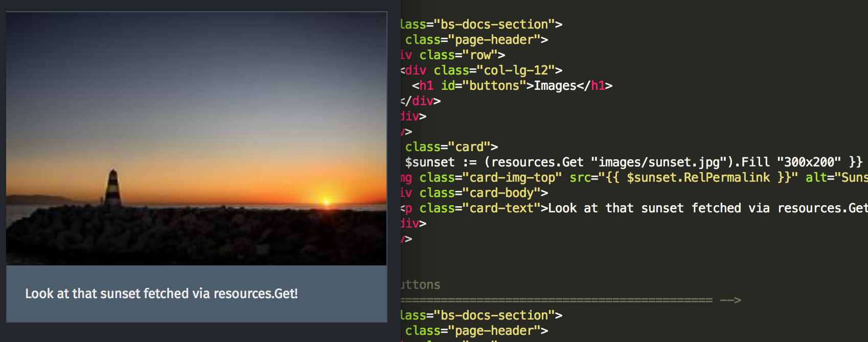
Task: Click the topmost "bs-docs-section" code line
Action: pos(481,25)
